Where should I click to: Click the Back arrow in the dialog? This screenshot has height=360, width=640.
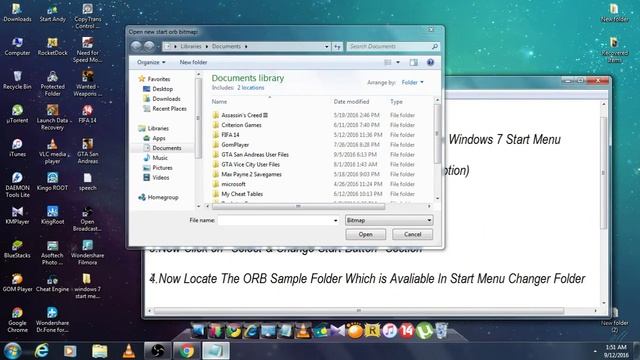136,46
